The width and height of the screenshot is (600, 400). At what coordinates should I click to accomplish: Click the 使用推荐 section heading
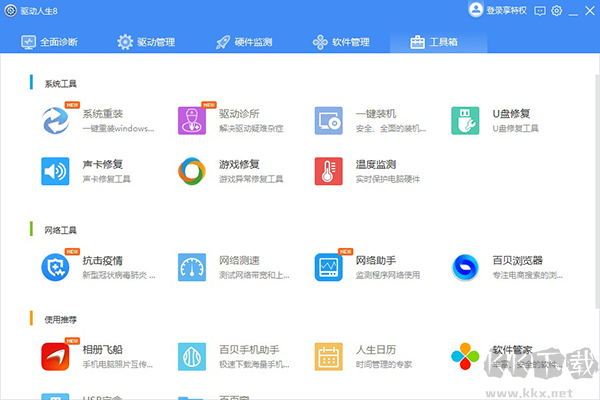[60, 320]
